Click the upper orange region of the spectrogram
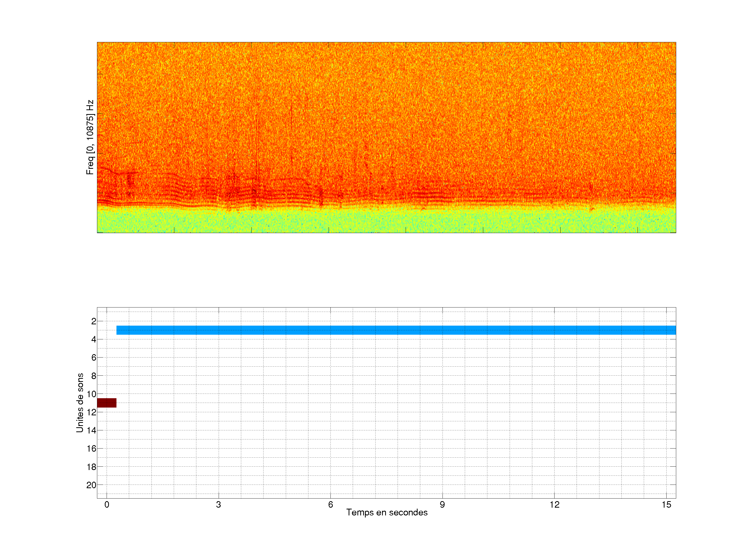Screen dimensions: 747x560 pos(386,84)
